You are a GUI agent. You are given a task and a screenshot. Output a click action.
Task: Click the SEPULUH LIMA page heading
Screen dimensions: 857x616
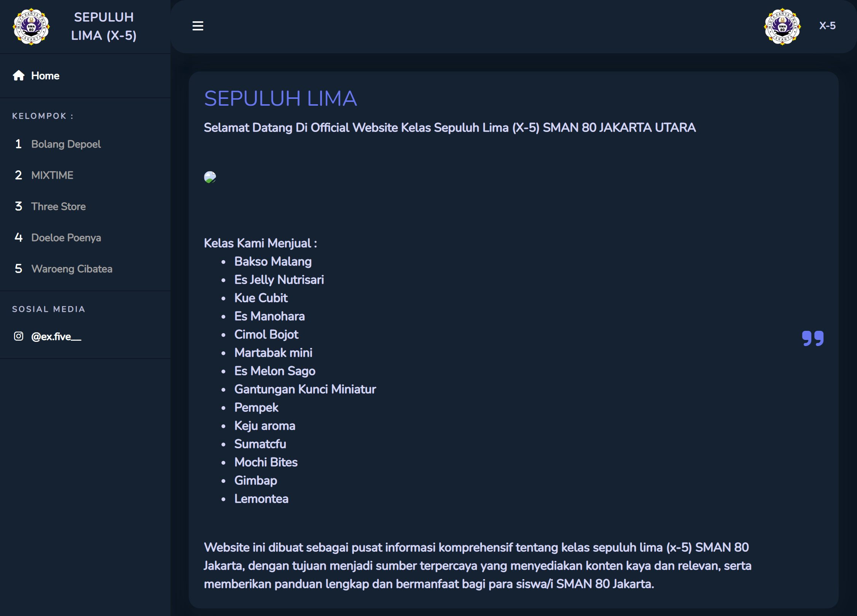pyautogui.click(x=280, y=98)
